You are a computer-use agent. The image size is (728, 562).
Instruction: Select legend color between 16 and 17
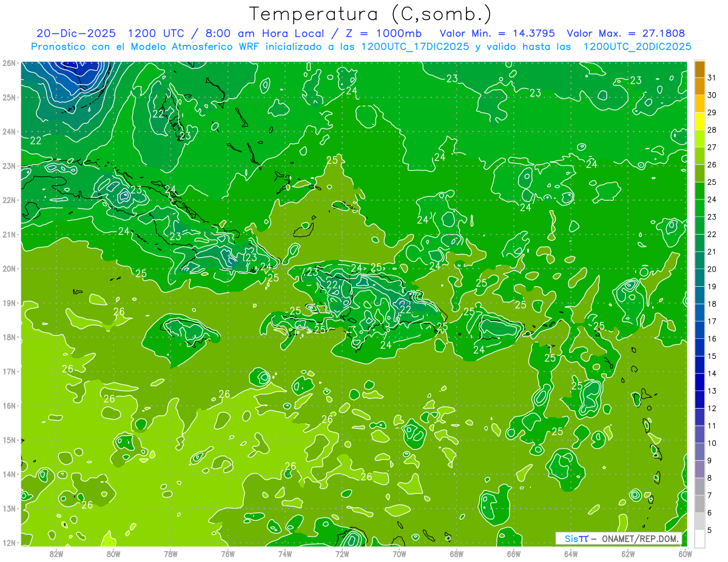click(x=699, y=330)
